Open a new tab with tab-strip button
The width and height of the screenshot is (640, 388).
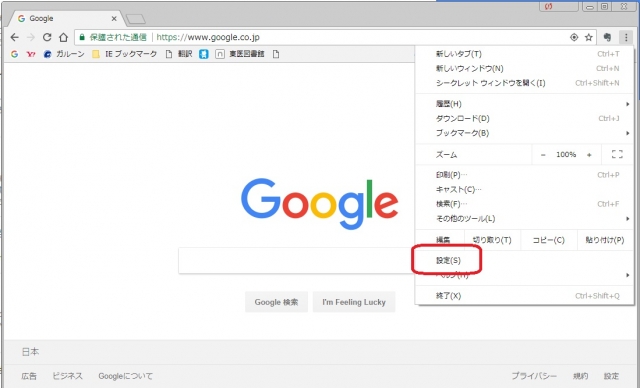[x=136, y=19]
